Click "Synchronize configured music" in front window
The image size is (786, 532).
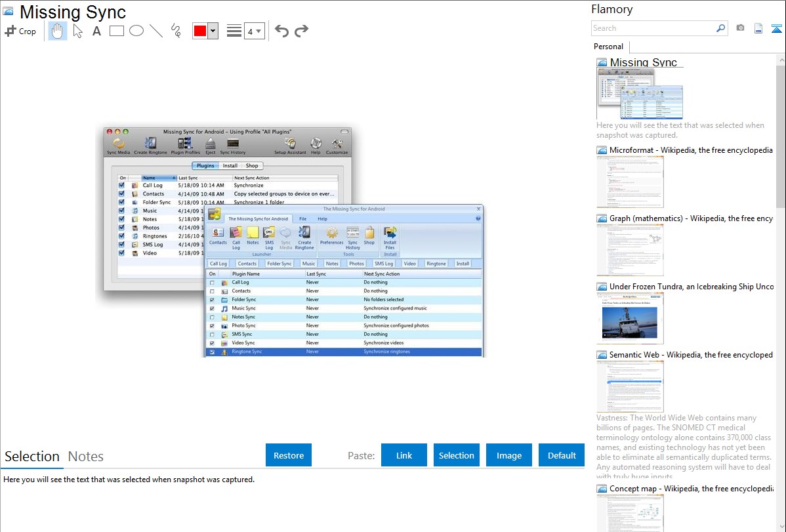(396, 308)
